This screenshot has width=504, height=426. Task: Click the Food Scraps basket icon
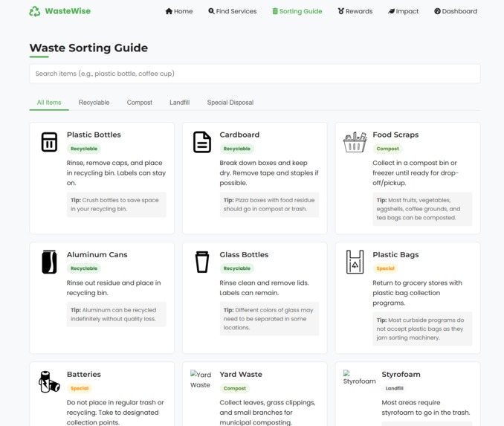[355, 142]
